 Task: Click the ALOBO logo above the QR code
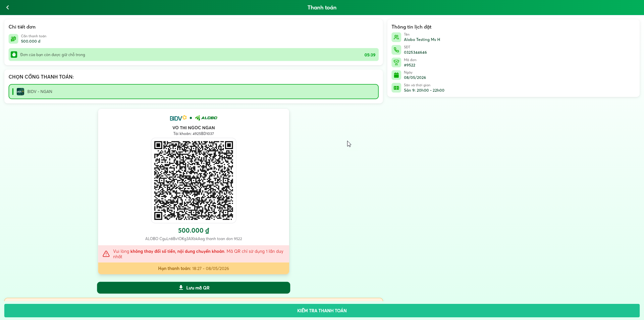[x=206, y=118]
